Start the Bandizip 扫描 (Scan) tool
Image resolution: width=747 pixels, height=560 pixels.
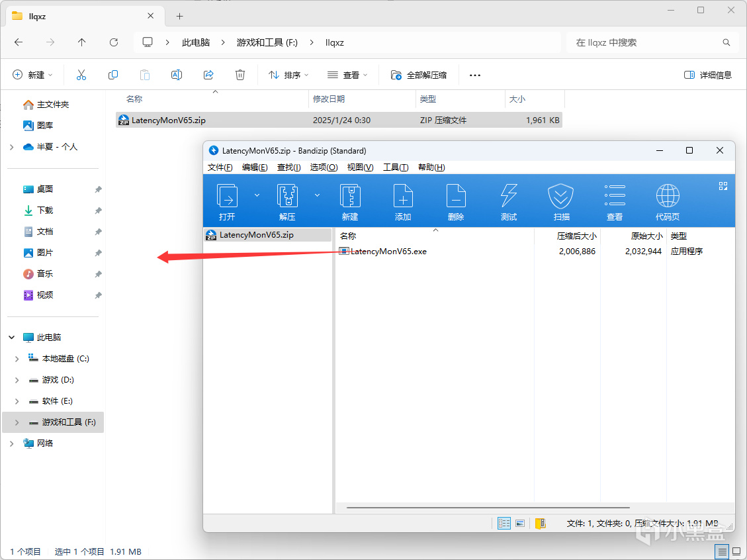561,202
